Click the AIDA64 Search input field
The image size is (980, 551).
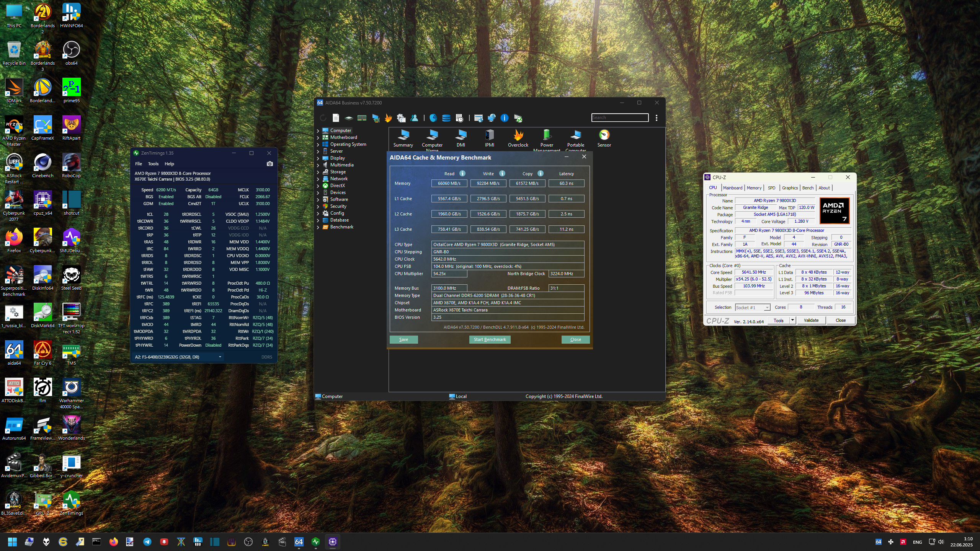(x=619, y=117)
